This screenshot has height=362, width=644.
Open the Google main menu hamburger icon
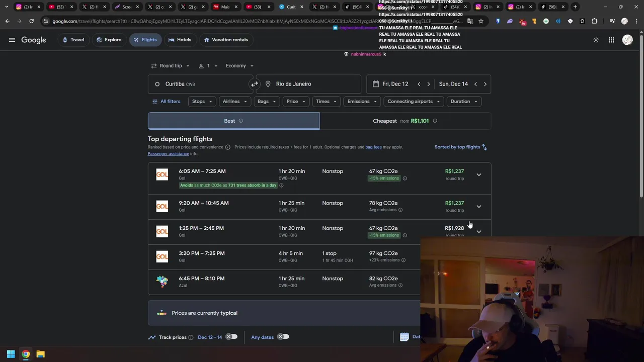pos(12,40)
